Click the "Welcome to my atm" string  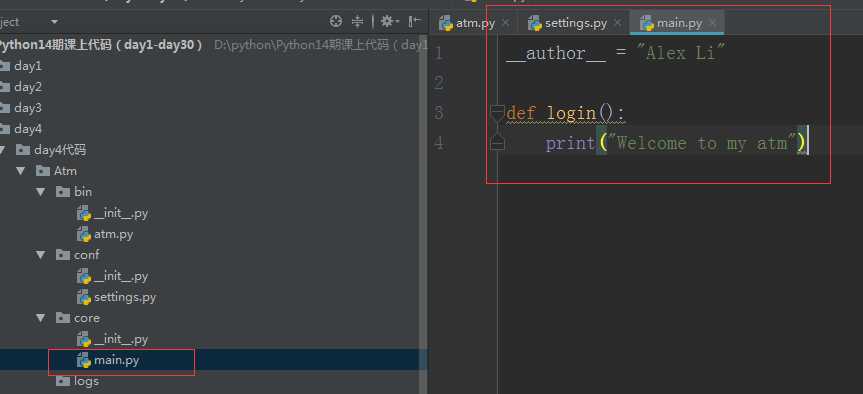702,144
